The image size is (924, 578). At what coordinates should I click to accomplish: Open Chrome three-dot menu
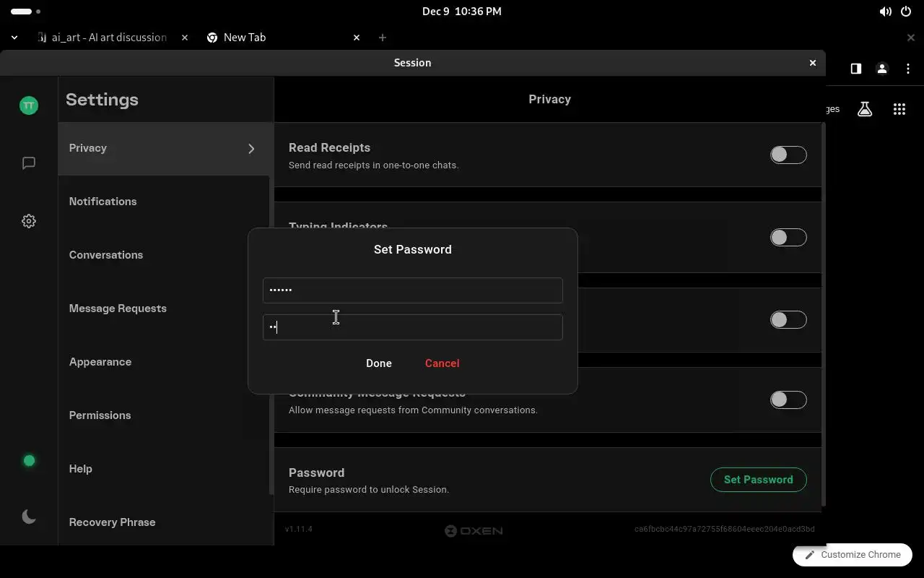pyautogui.click(x=907, y=69)
